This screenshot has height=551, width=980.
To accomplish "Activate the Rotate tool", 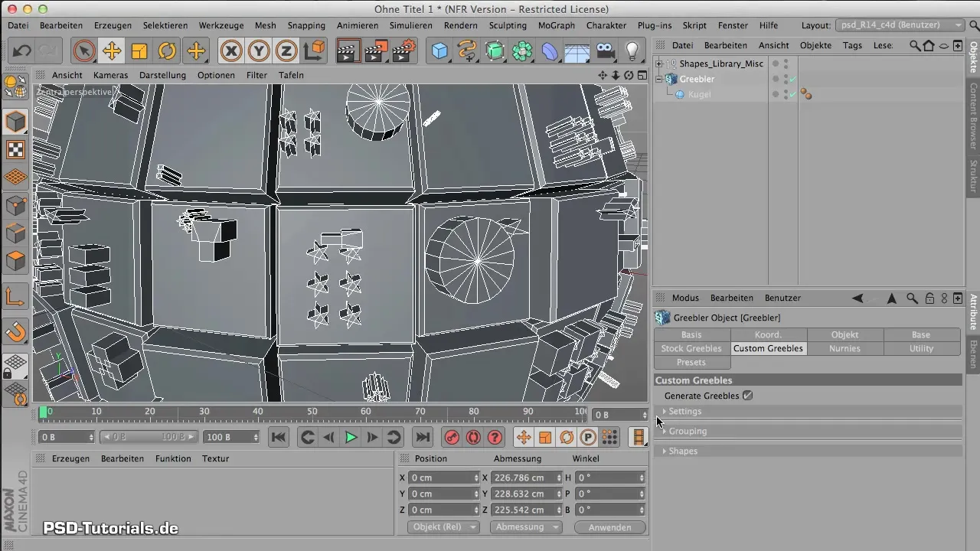I will click(167, 51).
